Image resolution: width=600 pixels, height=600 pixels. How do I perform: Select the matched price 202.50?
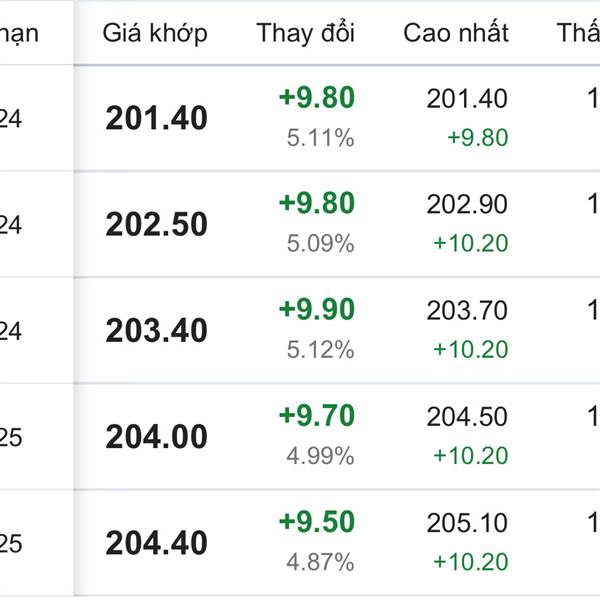(157, 224)
